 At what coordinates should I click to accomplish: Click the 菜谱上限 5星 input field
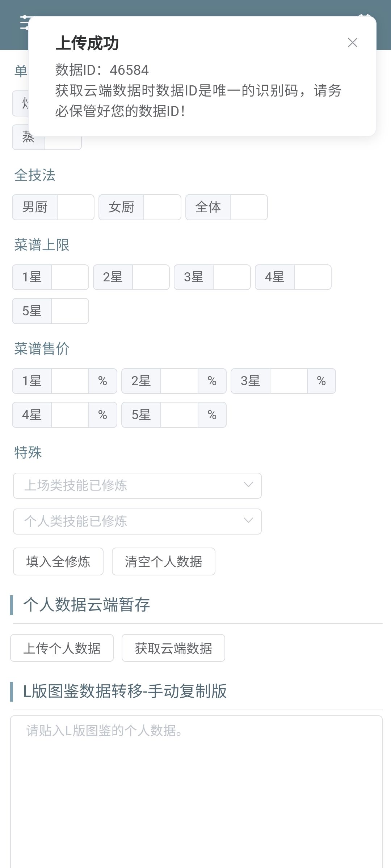[x=70, y=311]
